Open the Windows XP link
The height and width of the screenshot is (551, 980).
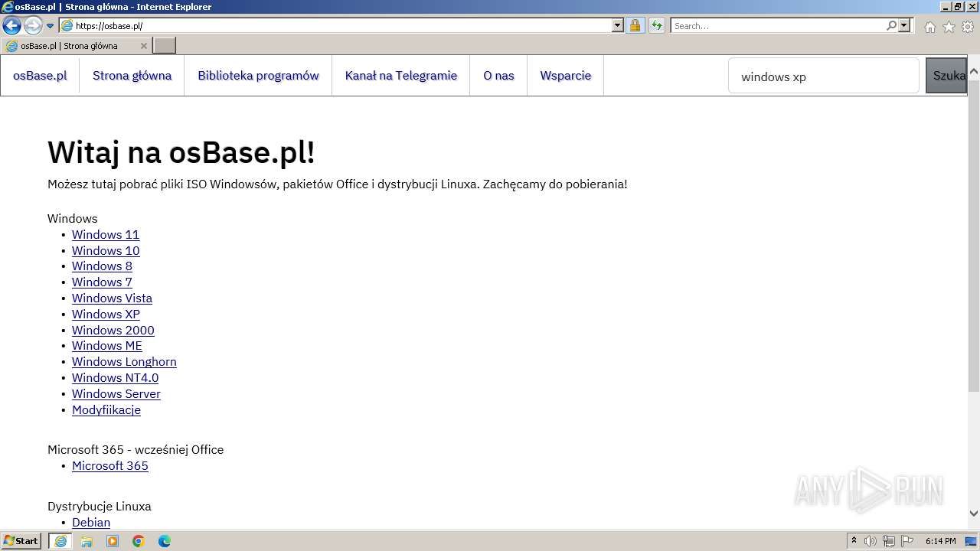106,314
